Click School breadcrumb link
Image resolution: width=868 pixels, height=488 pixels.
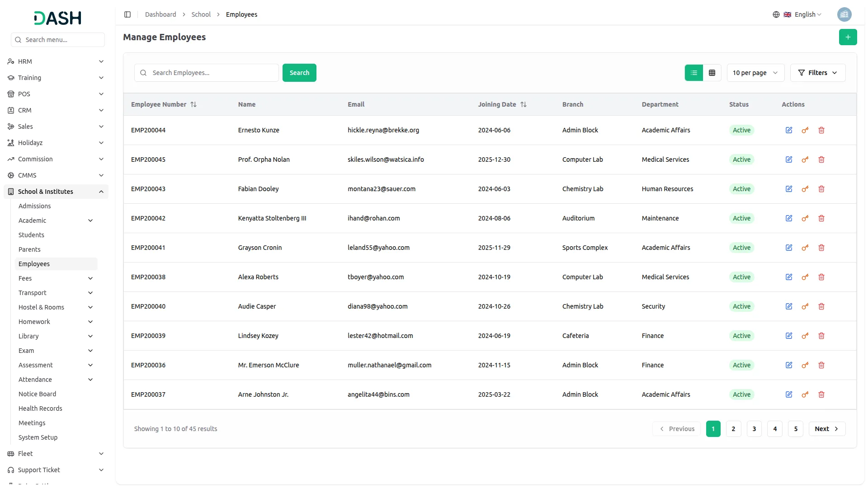[201, 14]
